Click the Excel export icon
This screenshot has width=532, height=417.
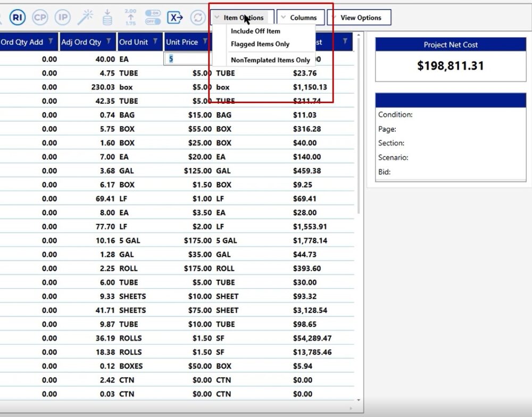pos(175,18)
